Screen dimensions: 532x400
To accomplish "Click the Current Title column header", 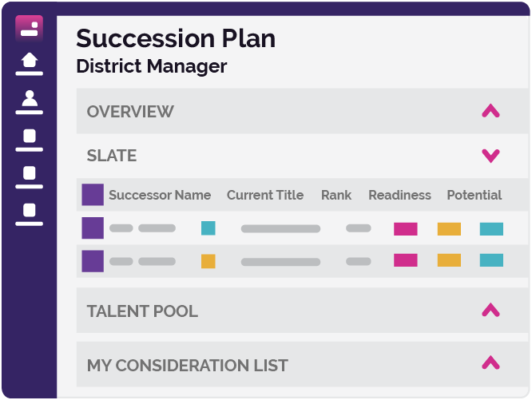I will 265,195.
